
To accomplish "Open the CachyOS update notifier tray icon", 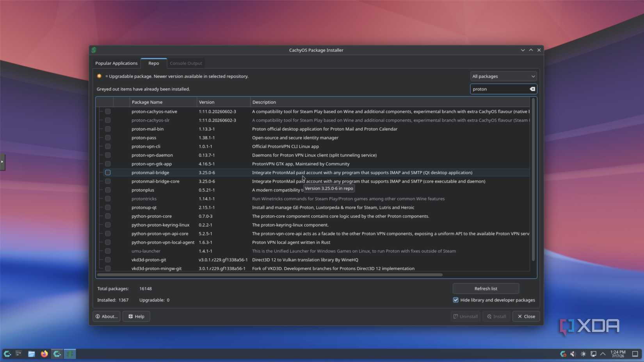I will [x=563, y=354].
